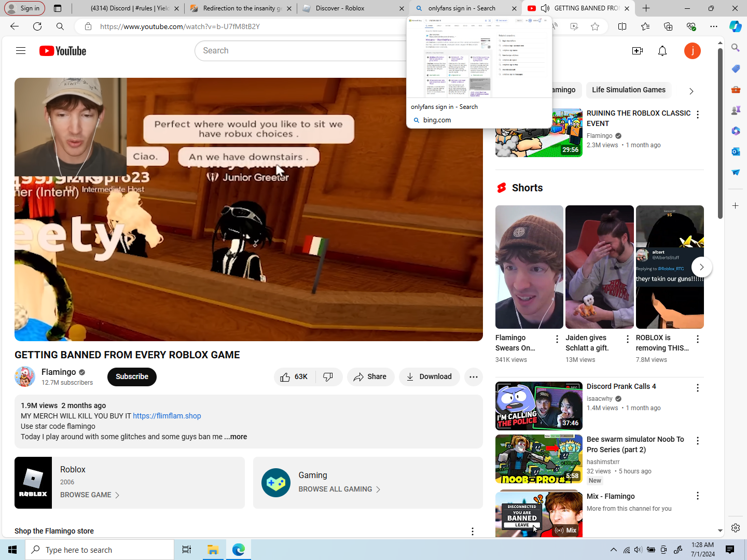Image resolution: width=747 pixels, height=560 pixels.
Task: Open Edge Collections
Action: [x=668, y=26]
